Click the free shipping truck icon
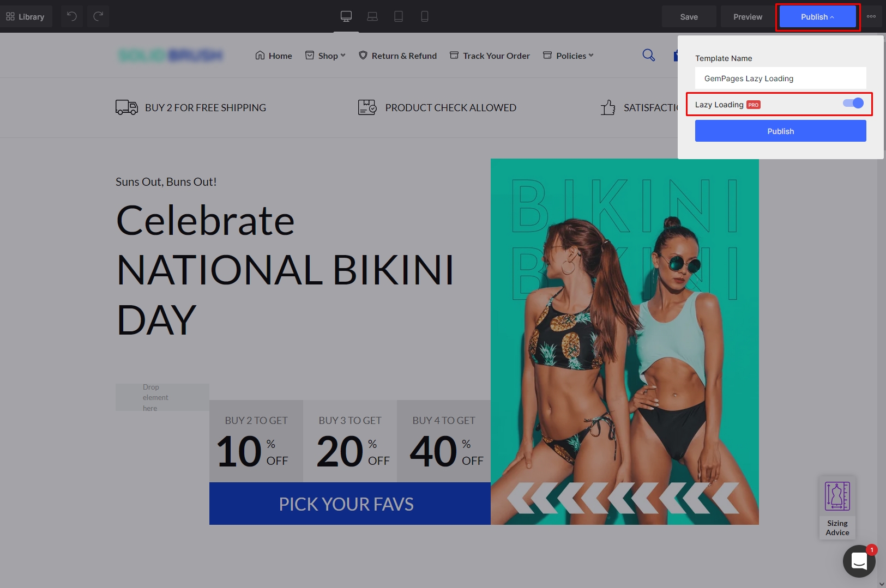 (x=126, y=107)
